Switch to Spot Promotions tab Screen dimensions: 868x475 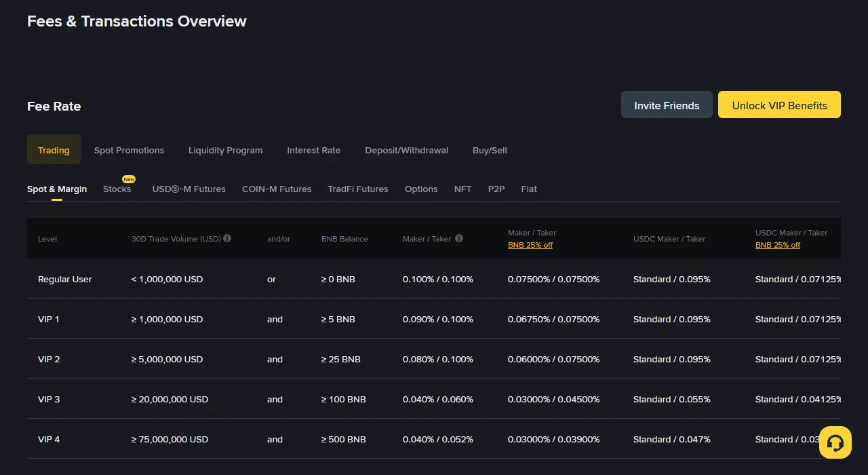point(129,150)
